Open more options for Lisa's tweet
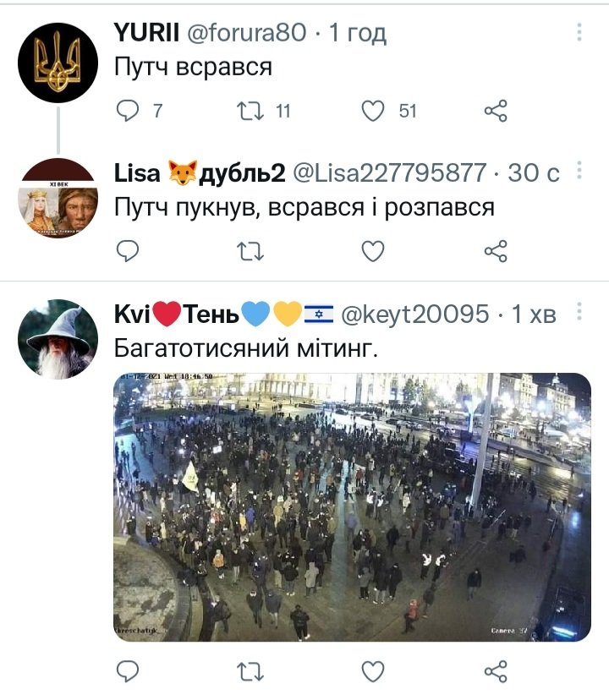 pos(579,171)
